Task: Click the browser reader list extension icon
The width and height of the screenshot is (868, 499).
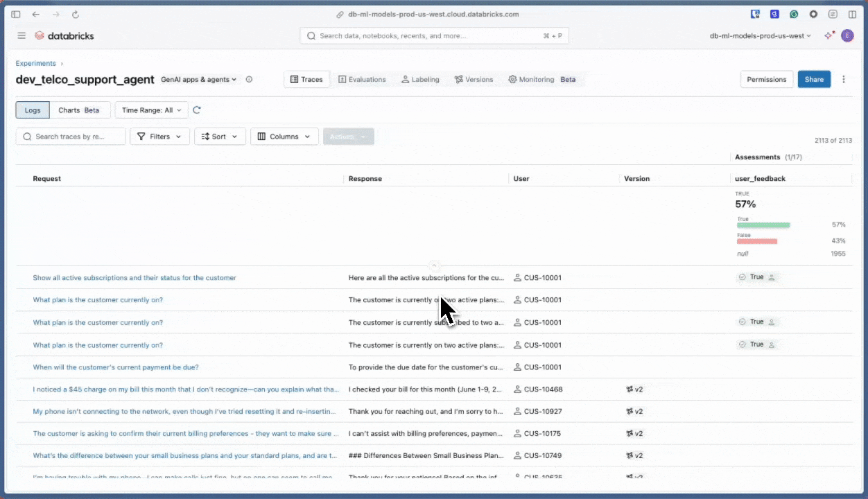Action: point(833,14)
